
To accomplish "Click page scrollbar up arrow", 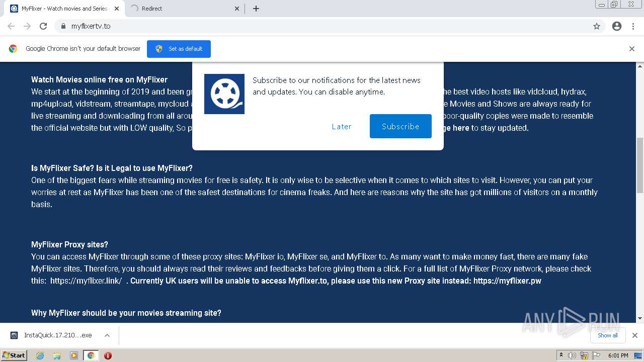I will tap(640, 66).
